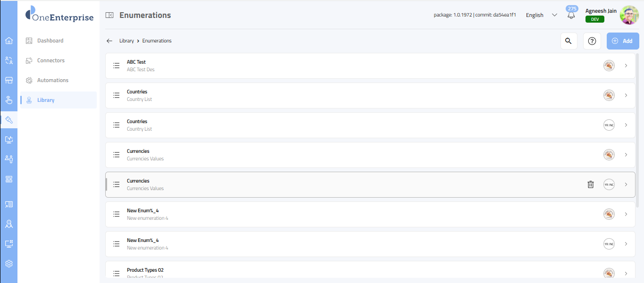
Task: Open the Connectors menu item
Action: pos(50,60)
